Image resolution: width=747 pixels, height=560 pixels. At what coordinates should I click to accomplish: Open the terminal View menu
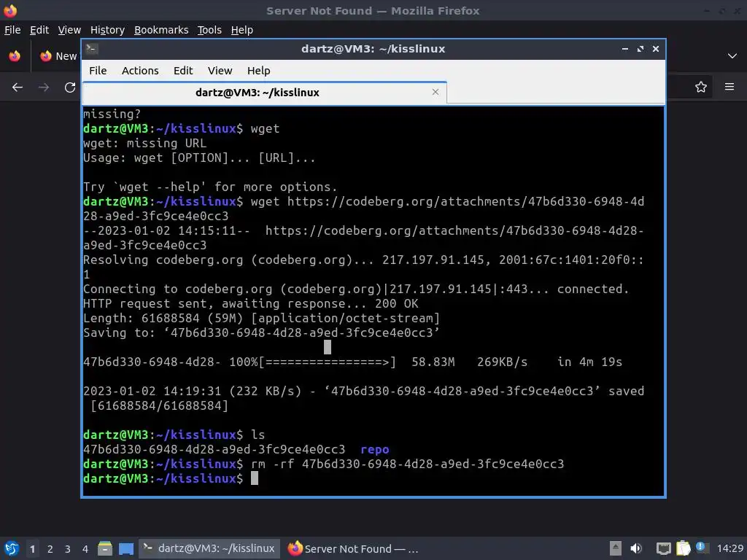220,71
